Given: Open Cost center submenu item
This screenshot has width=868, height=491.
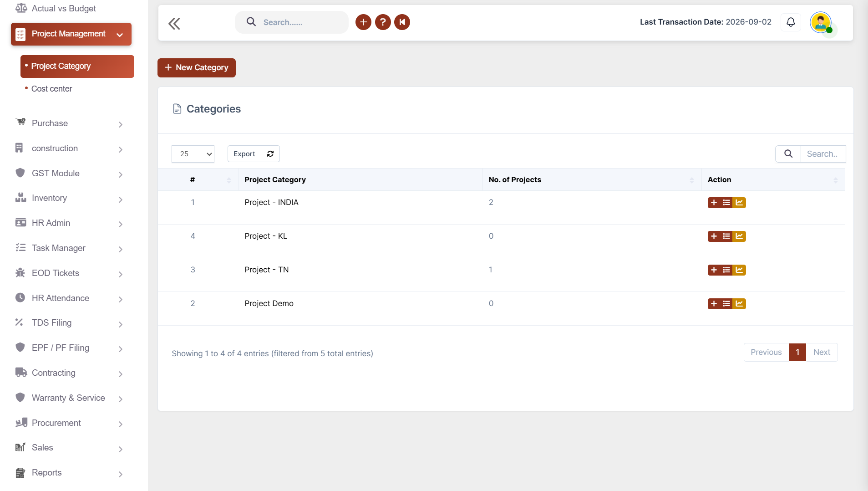Looking at the screenshot, I should point(51,89).
